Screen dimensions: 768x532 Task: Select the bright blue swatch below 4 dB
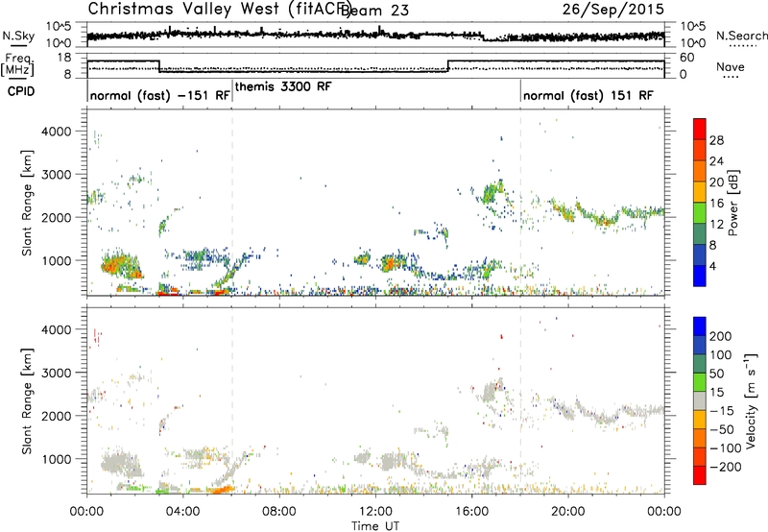(x=700, y=276)
